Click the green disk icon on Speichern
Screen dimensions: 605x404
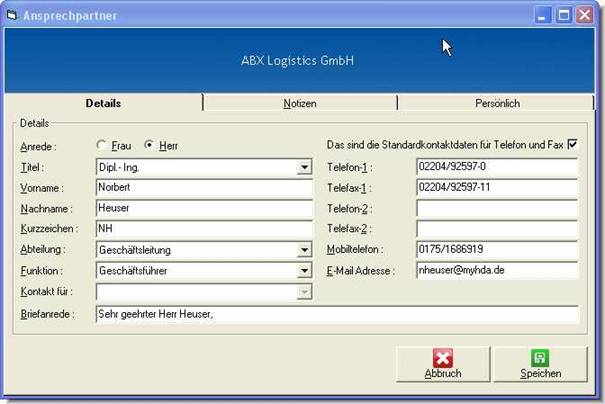(x=540, y=358)
